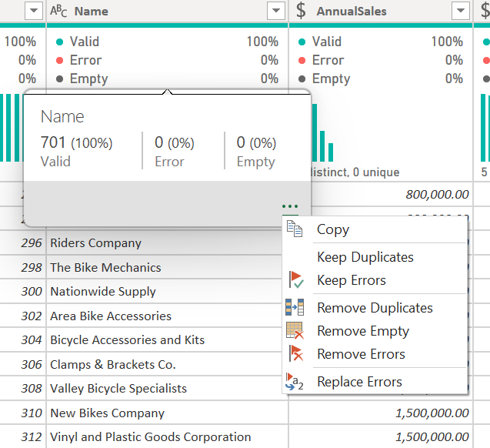Select the Valley Bicycle Specialists cell
The height and width of the screenshot is (448, 490).
point(118,389)
